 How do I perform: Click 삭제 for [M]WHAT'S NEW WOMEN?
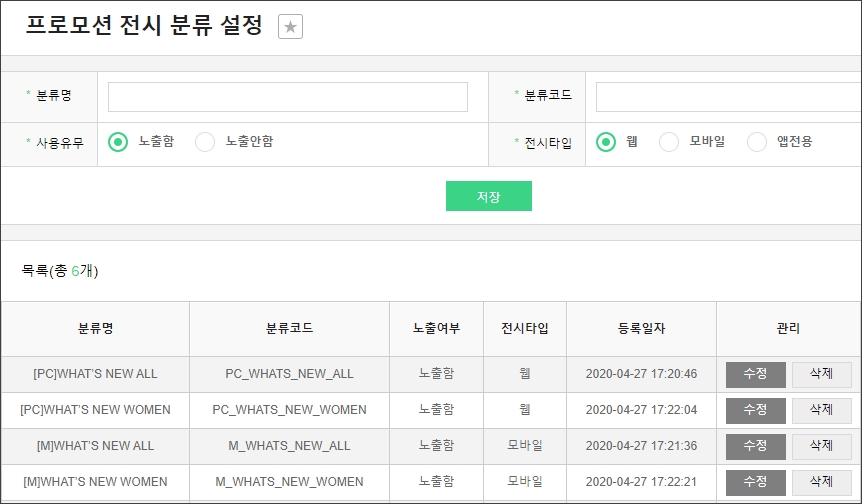tap(821, 482)
